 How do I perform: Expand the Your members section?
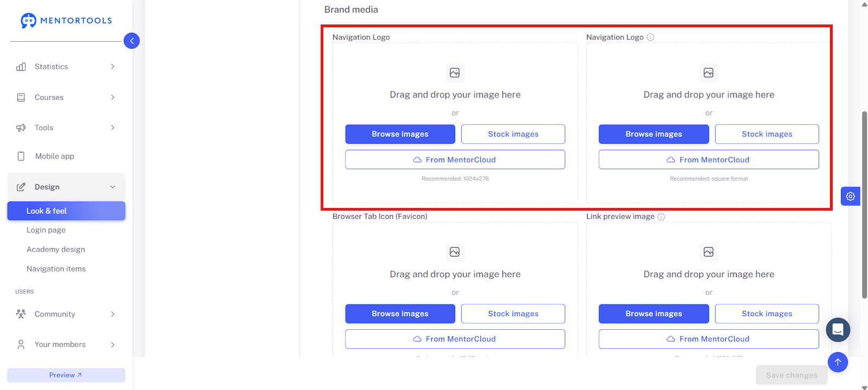click(x=66, y=344)
